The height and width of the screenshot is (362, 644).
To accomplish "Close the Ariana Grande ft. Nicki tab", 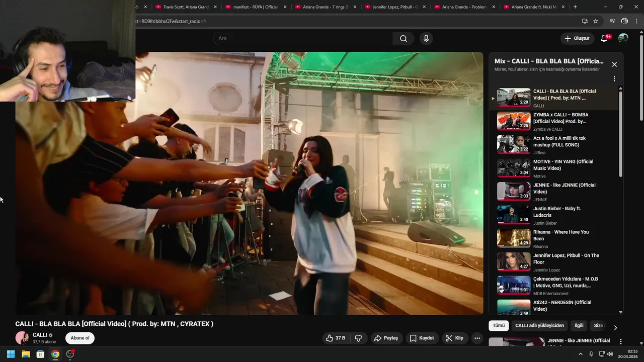I will pyautogui.click(x=563, y=7).
